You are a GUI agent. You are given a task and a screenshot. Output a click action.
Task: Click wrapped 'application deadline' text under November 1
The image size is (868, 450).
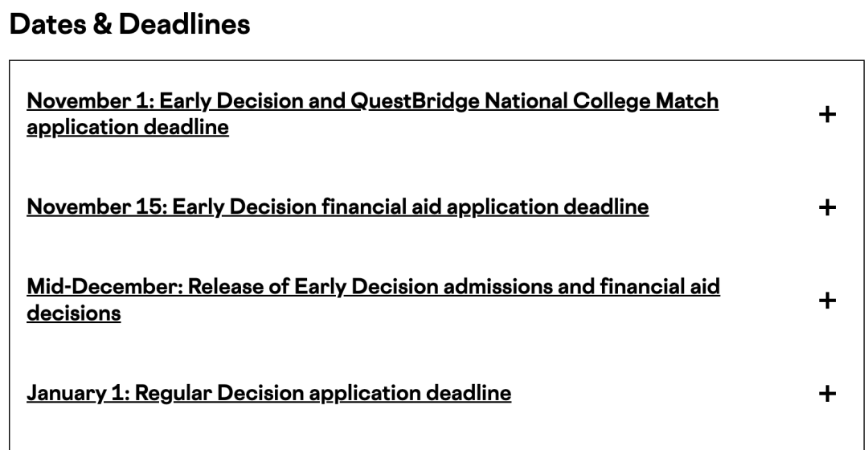128,127
